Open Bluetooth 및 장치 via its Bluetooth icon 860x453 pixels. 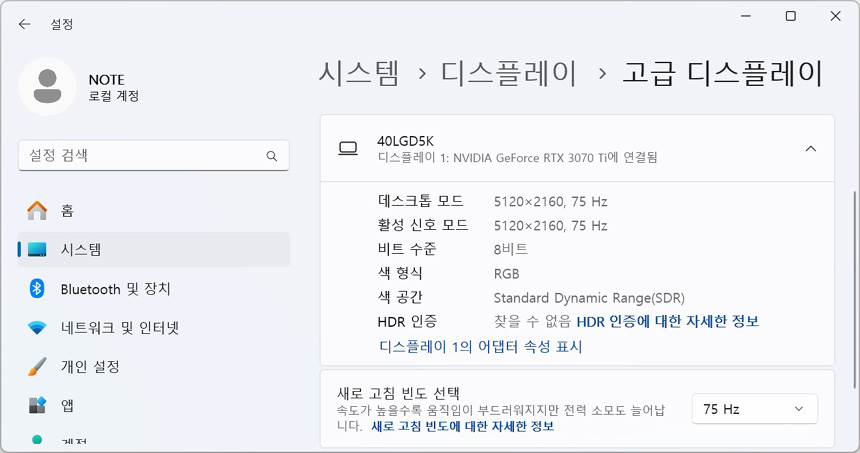(x=37, y=289)
